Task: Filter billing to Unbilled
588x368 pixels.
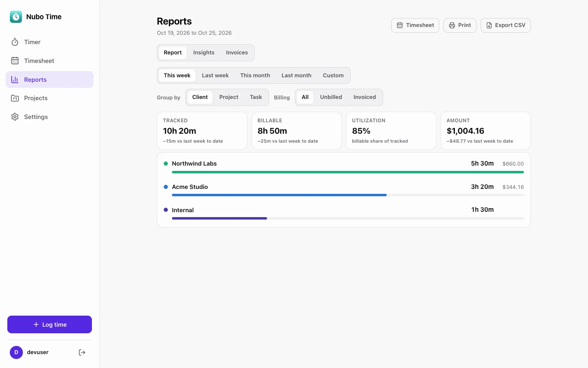Action: coord(331,97)
